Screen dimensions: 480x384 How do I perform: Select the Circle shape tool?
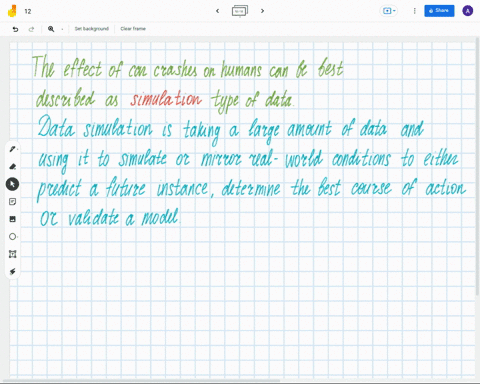13,237
